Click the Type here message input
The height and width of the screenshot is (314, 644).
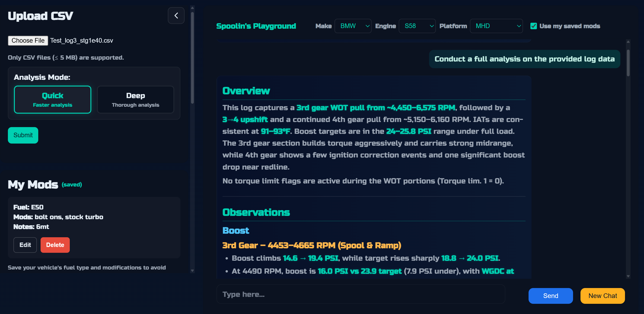pyautogui.click(x=360, y=294)
